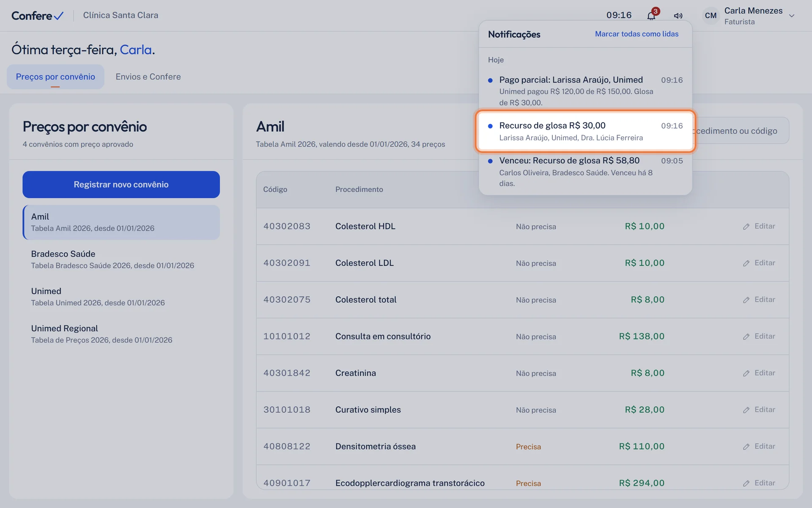Click code 40808122
Image resolution: width=812 pixels, height=508 pixels.
[287, 447]
